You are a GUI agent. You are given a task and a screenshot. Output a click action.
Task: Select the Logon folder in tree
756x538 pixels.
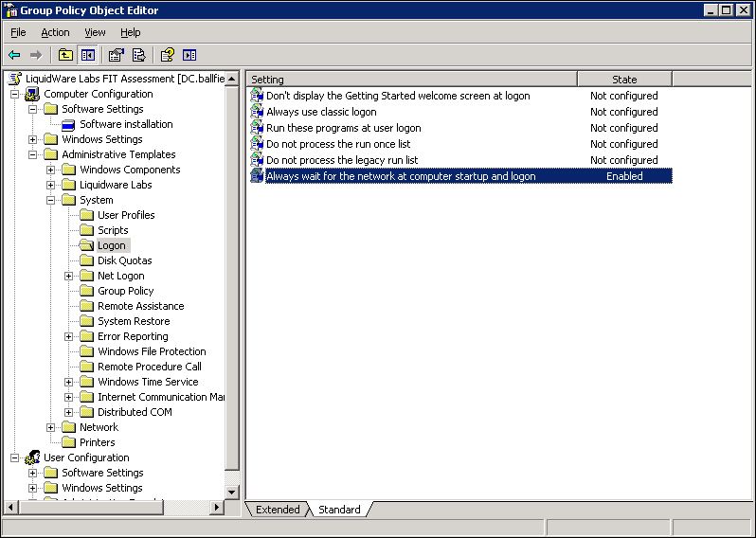(x=111, y=245)
